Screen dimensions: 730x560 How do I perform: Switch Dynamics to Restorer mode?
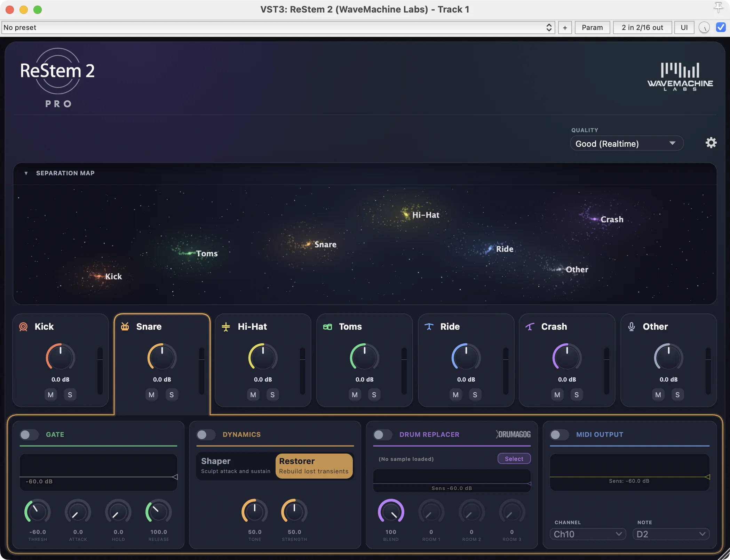(314, 466)
